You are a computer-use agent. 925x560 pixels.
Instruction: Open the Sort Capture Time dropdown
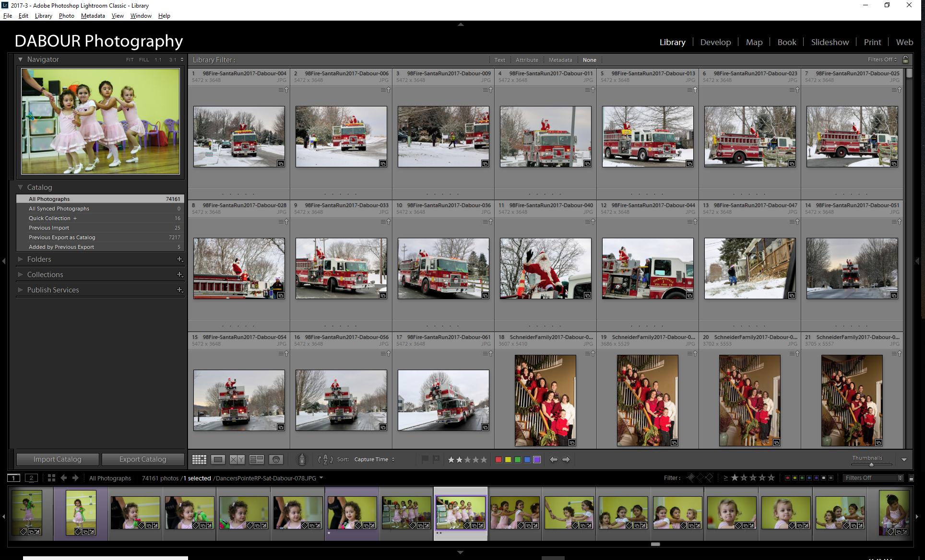click(374, 459)
